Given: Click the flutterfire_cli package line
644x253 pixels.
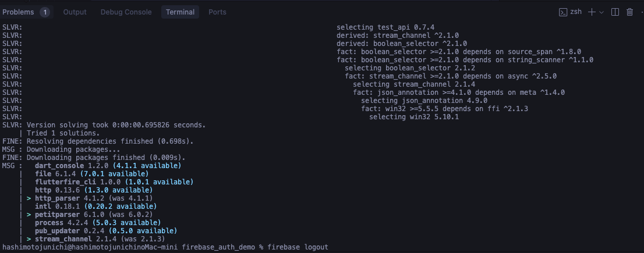Looking at the screenshot, I should coord(114,181).
